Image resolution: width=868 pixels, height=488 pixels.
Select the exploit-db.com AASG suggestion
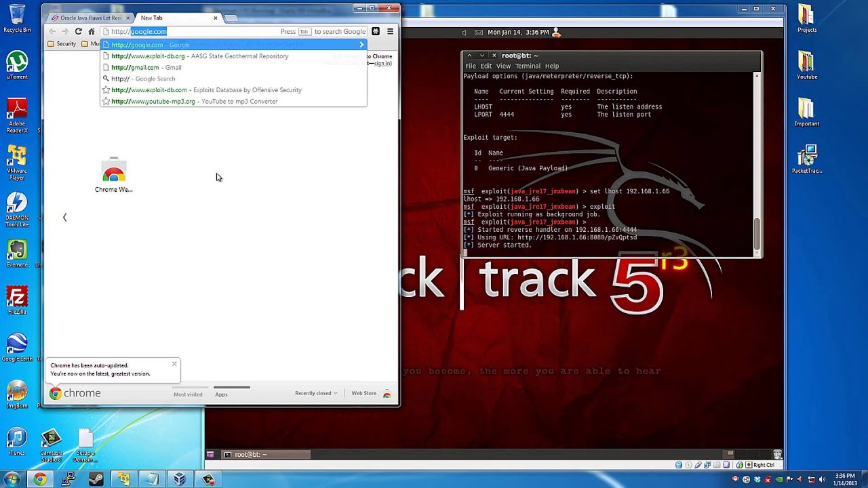click(233, 56)
